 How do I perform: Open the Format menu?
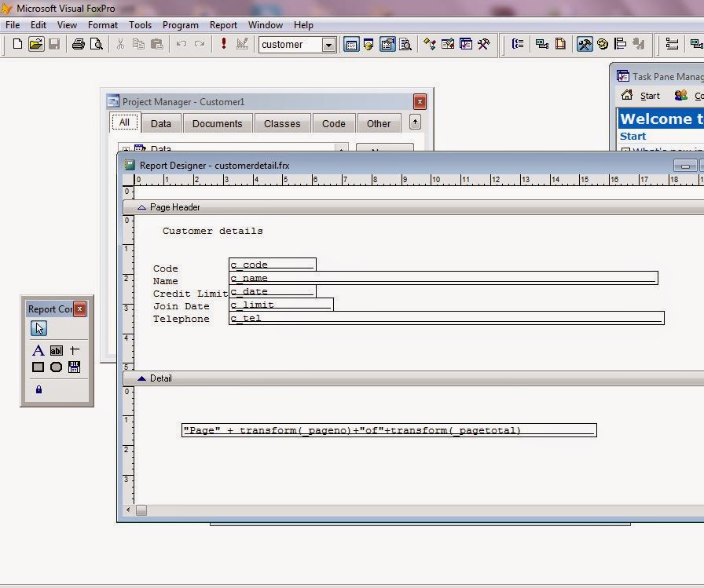103,25
